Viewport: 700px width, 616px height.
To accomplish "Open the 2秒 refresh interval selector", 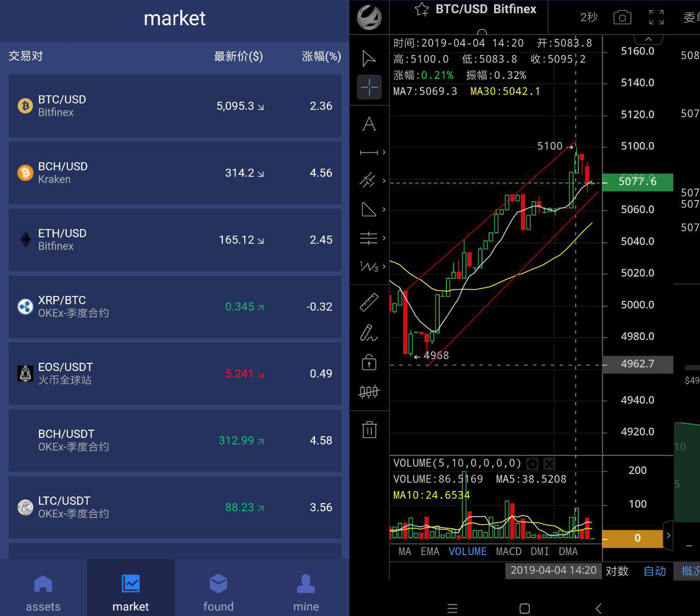I will tap(589, 18).
